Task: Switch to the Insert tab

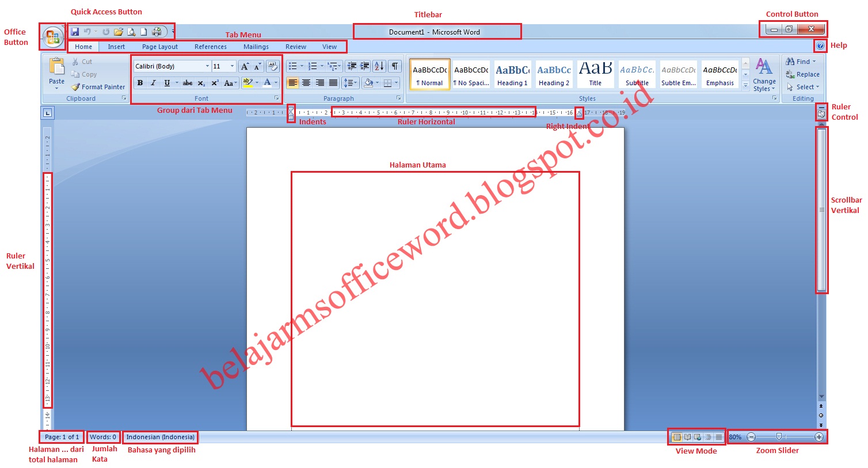Action: pos(116,47)
